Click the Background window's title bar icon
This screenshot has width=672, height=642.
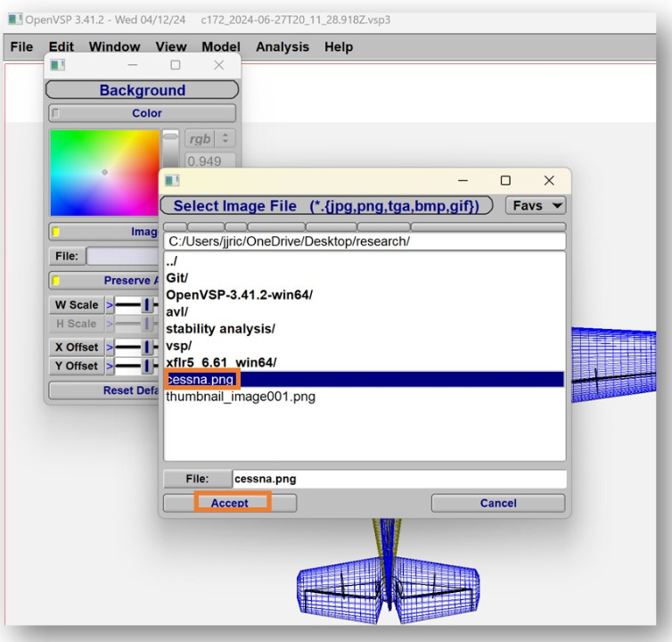(x=59, y=65)
